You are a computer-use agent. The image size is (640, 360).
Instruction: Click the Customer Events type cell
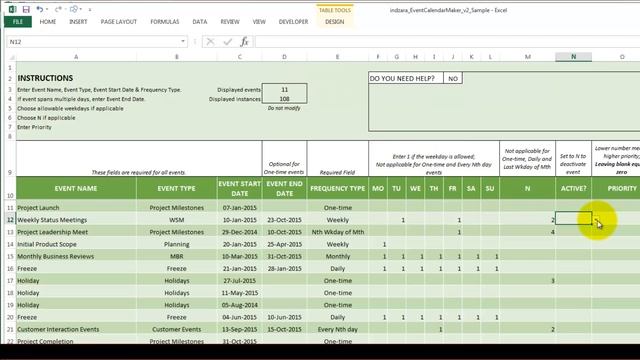tap(177, 329)
